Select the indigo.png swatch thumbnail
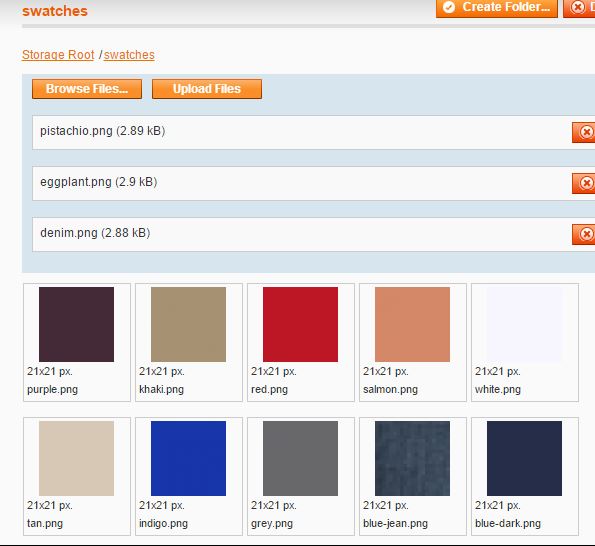 pyautogui.click(x=188, y=458)
